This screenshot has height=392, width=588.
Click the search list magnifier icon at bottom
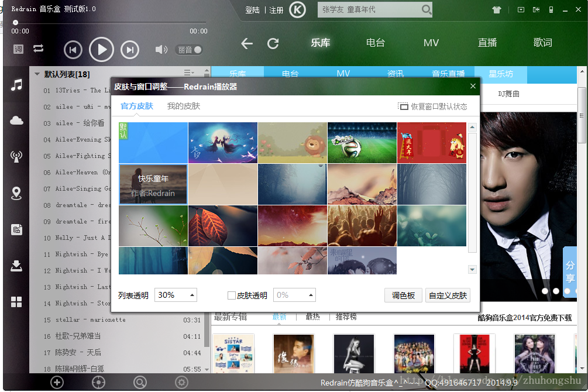(x=140, y=382)
